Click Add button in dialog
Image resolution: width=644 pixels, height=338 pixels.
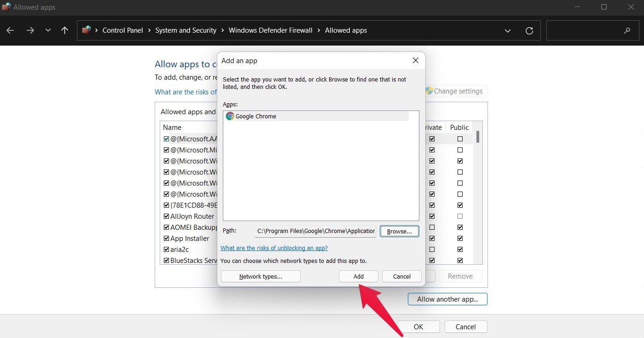[359, 276]
